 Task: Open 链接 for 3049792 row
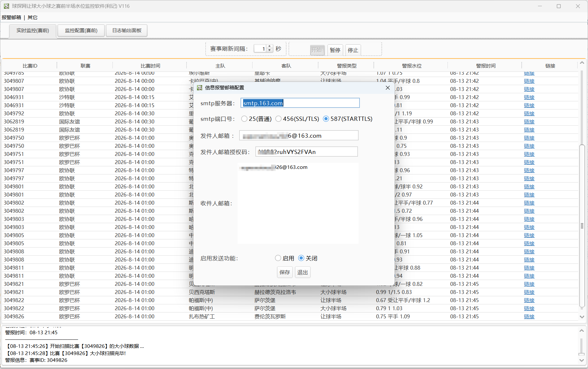[x=529, y=113]
